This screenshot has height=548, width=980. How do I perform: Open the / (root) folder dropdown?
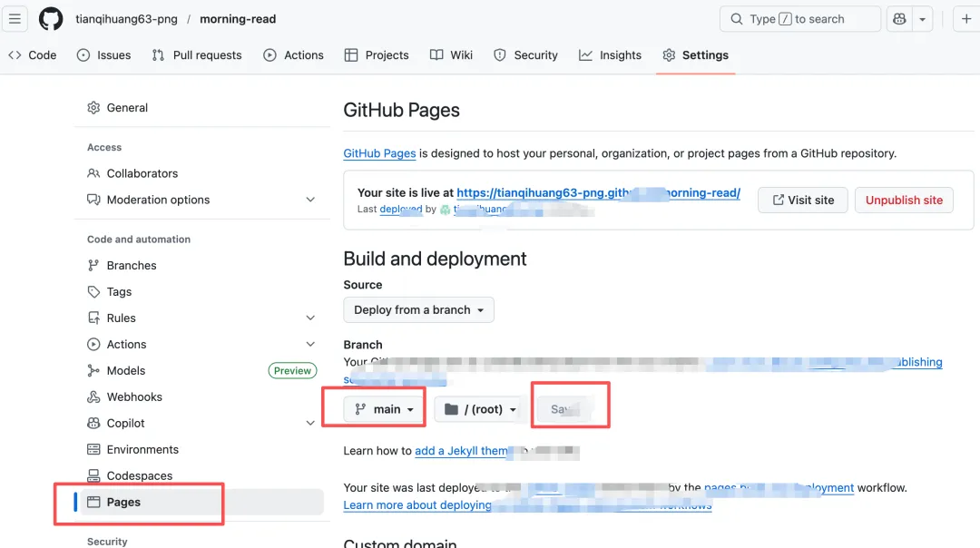(x=479, y=409)
